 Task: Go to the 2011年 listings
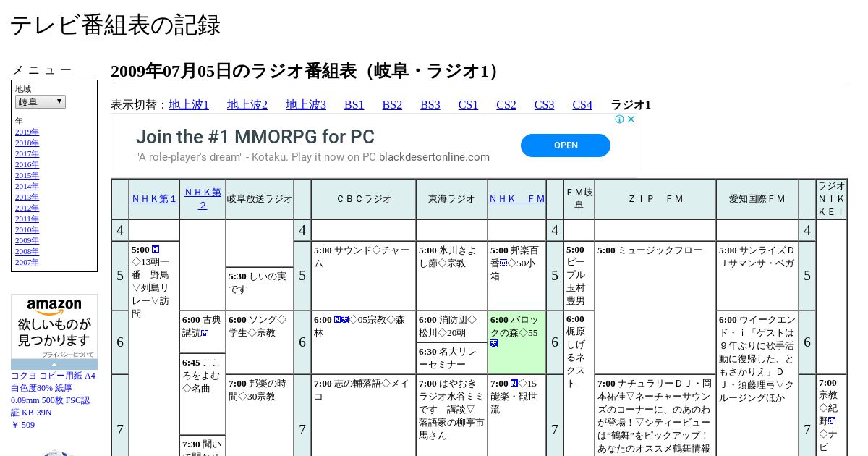coord(27,219)
